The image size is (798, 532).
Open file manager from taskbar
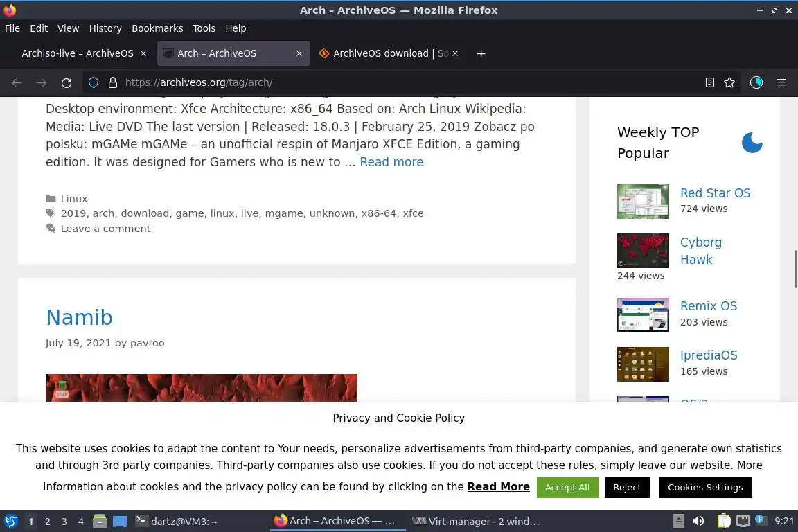click(100, 522)
